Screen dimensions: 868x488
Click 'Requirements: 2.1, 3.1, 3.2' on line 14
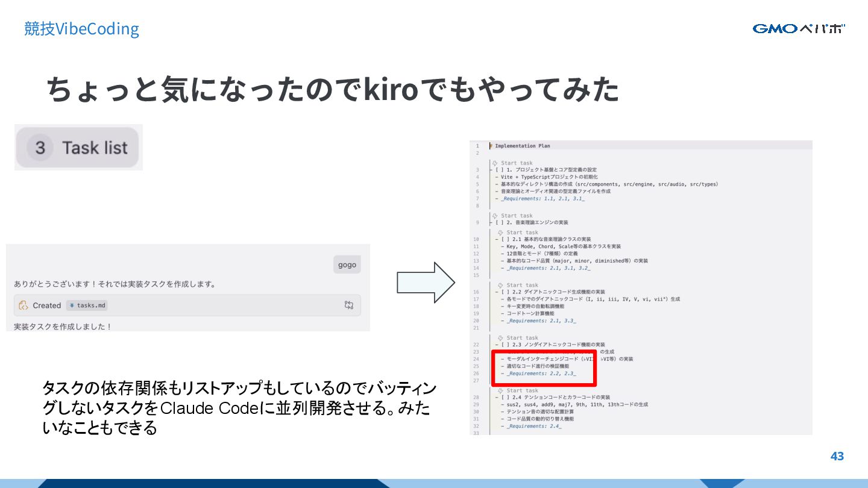tap(549, 268)
